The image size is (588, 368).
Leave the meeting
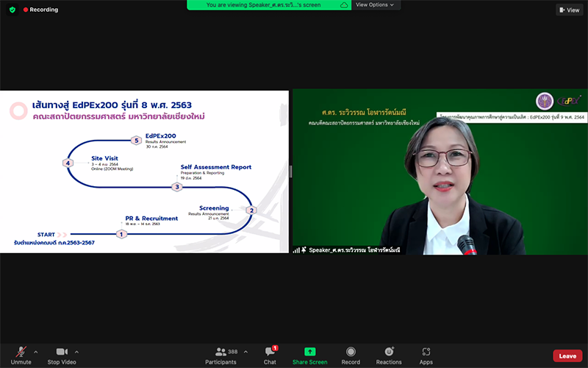[567, 356]
